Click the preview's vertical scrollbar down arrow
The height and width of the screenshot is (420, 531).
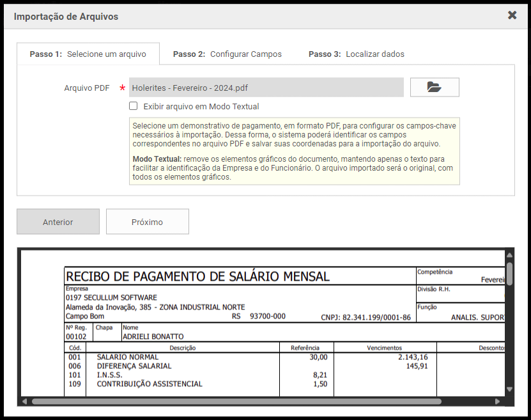(x=509, y=389)
